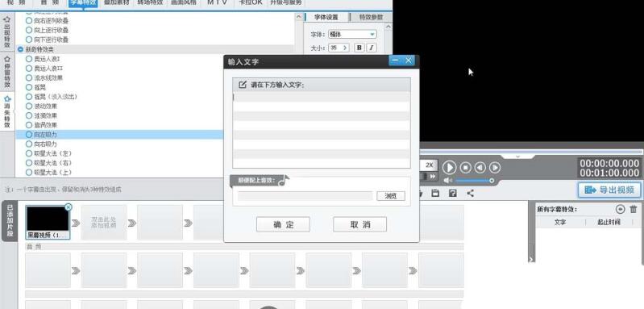Collapse the preview panel with the down chevron
This screenshot has width=644, height=309.
(x=518, y=157)
